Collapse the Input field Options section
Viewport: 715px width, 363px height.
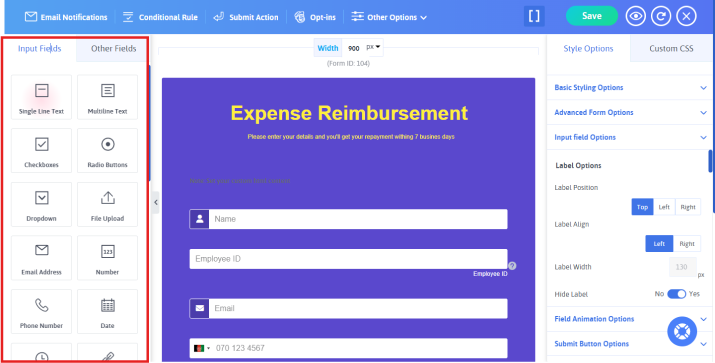(629, 137)
